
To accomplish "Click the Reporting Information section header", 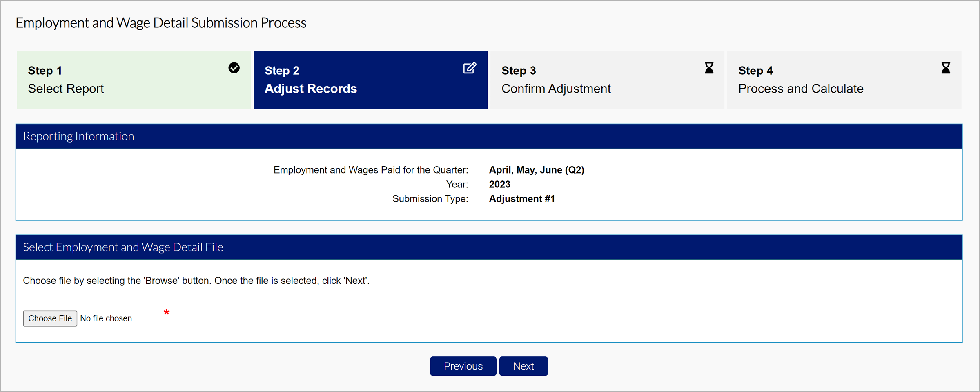I will tap(78, 136).
